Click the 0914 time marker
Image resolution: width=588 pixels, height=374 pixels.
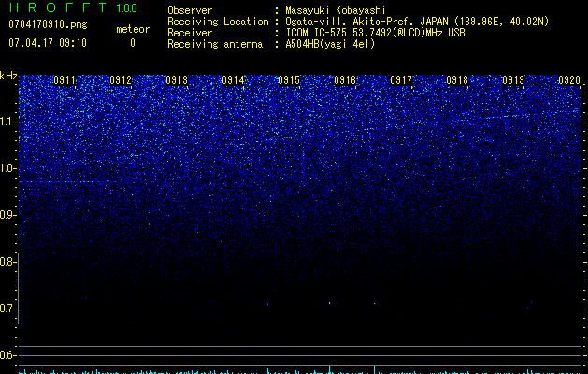tap(233, 80)
